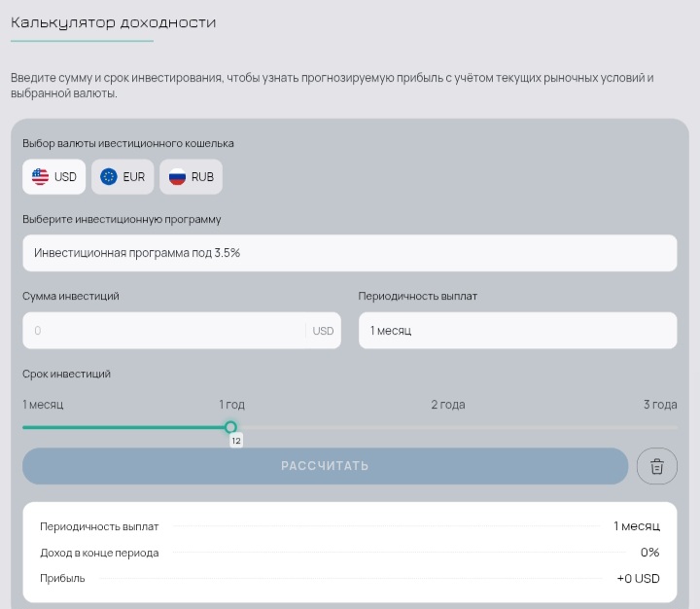Viewport: 700px width, 609px height.
Task: Select the '2 года' slider mark
Action: click(x=448, y=405)
